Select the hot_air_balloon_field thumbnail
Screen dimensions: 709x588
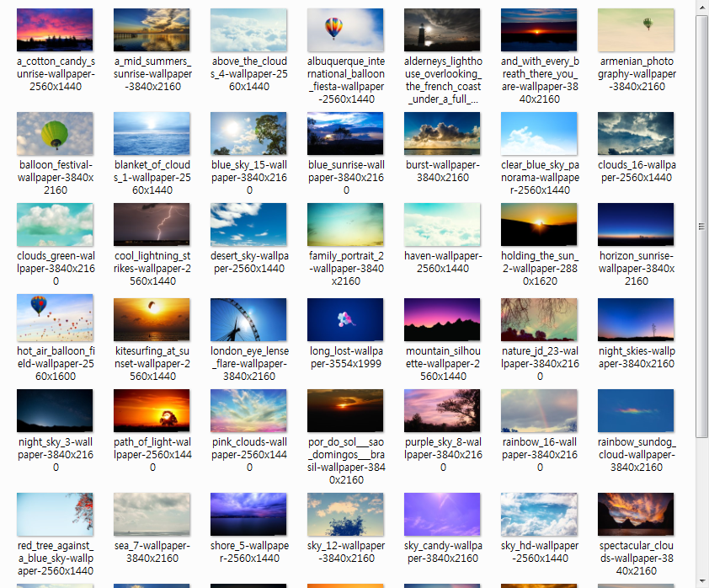coord(55,318)
